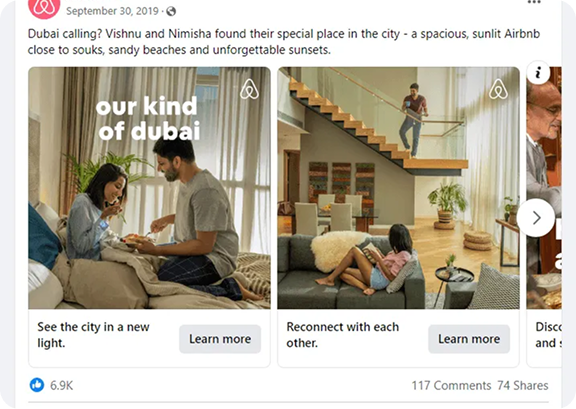
Task: Open the partially visible third carousel image
Action: pyautogui.click(x=544, y=188)
